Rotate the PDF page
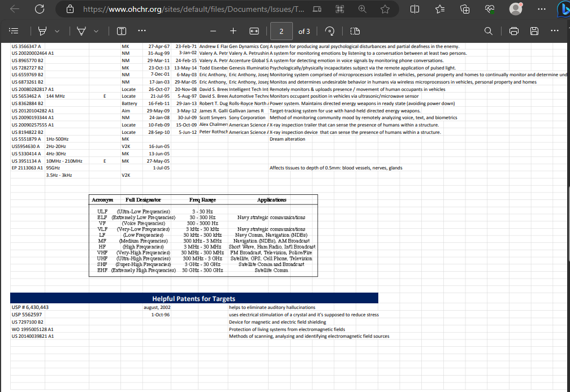This screenshot has width=570, height=392. [330, 31]
